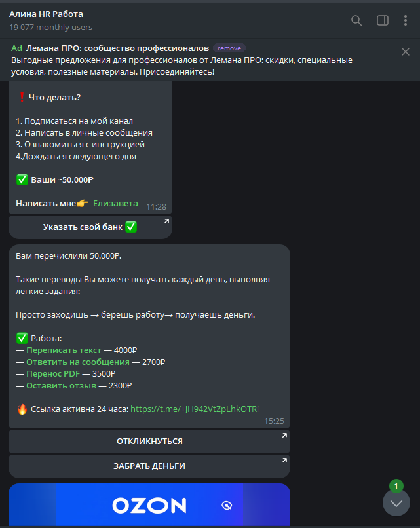Open channel info via "Алина HR Работа" title

pos(46,14)
